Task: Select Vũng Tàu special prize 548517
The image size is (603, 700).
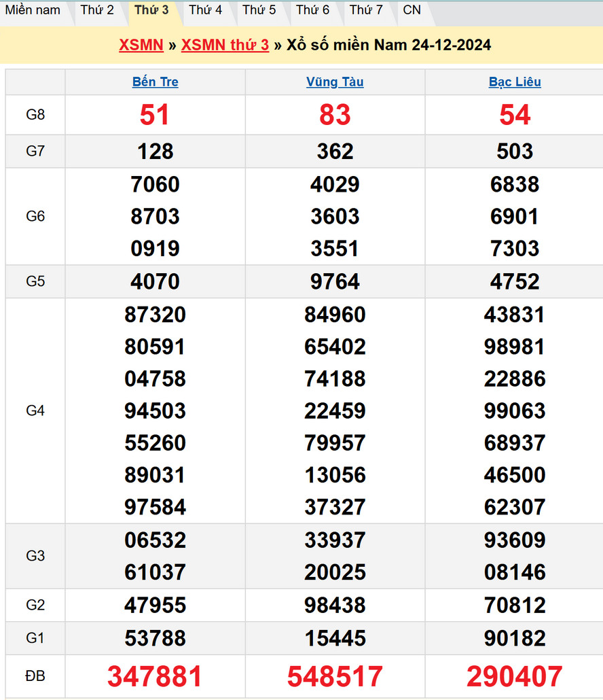Action: (335, 677)
